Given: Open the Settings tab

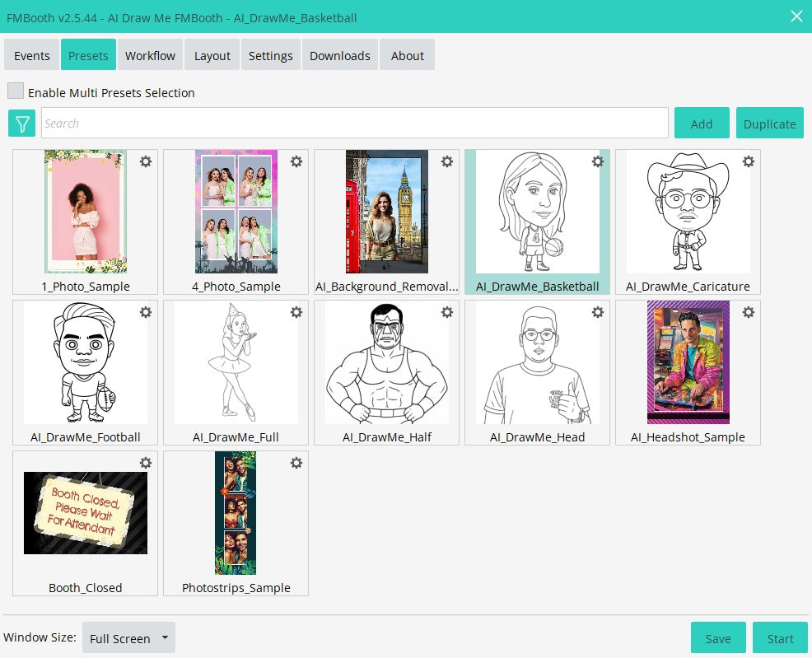Looking at the screenshot, I should (x=270, y=55).
